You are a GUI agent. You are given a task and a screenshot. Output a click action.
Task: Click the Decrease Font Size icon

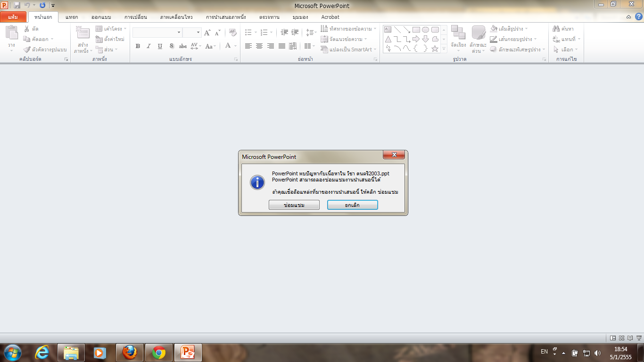click(x=217, y=33)
